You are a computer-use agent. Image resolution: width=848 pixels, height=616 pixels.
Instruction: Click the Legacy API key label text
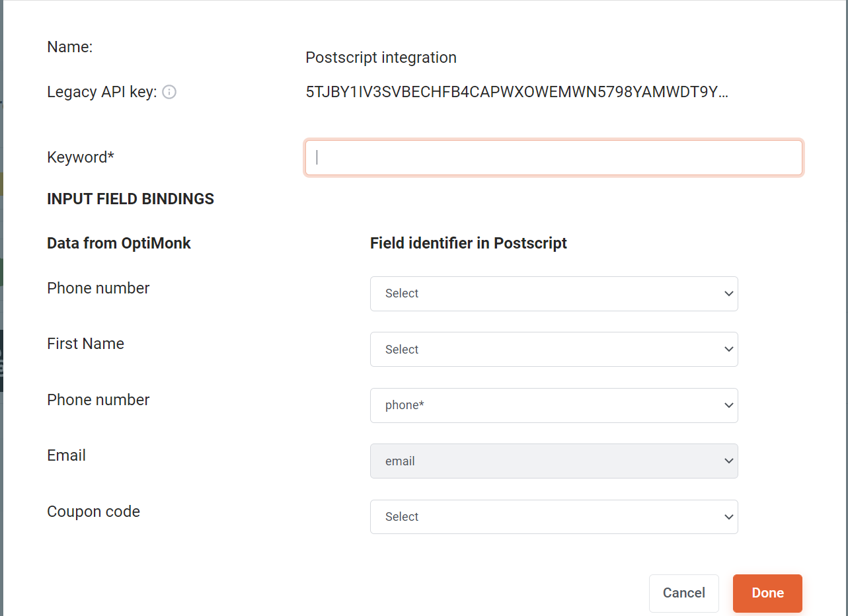click(x=102, y=92)
